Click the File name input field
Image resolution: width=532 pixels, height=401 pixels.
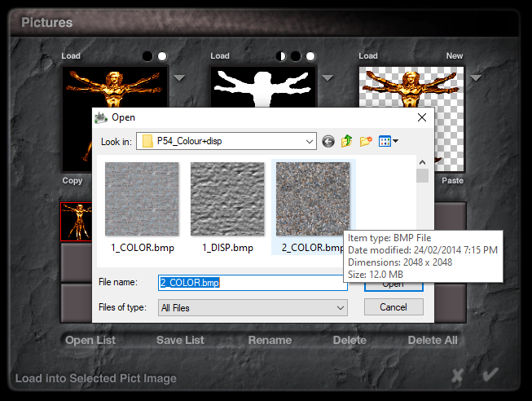click(253, 283)
